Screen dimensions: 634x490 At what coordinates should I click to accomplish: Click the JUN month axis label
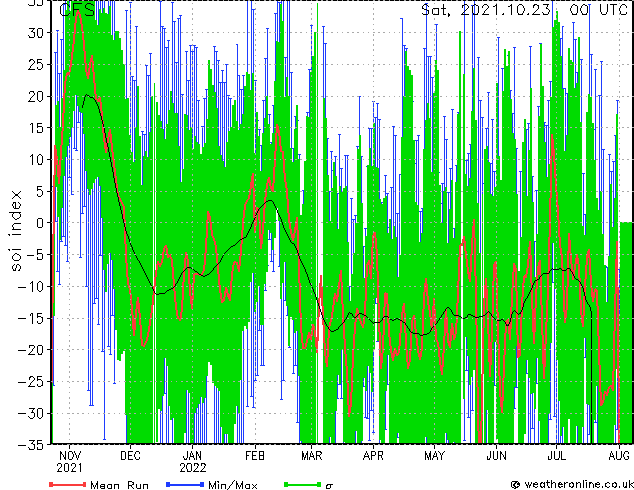pyautogui.click(x=496, y=456)
